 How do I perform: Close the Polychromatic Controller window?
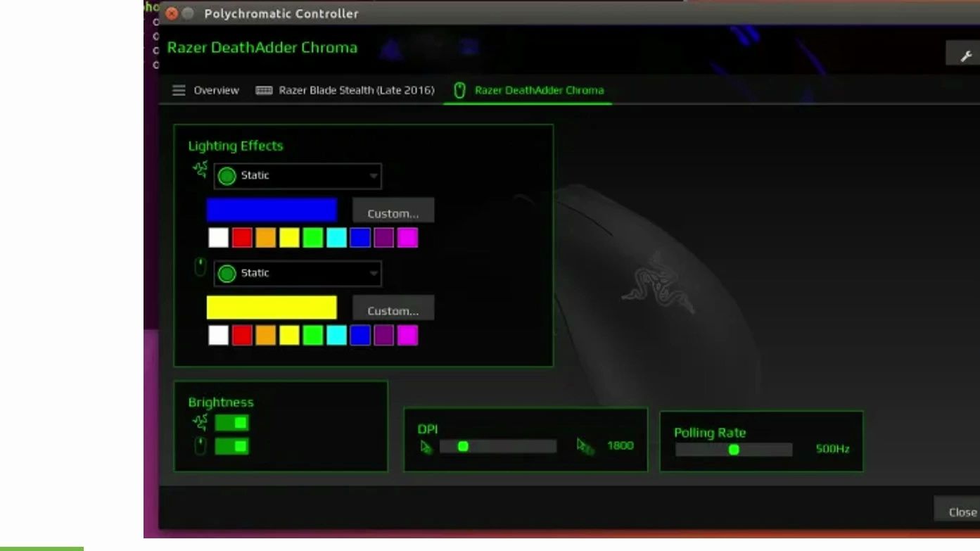tap(172, 13)
